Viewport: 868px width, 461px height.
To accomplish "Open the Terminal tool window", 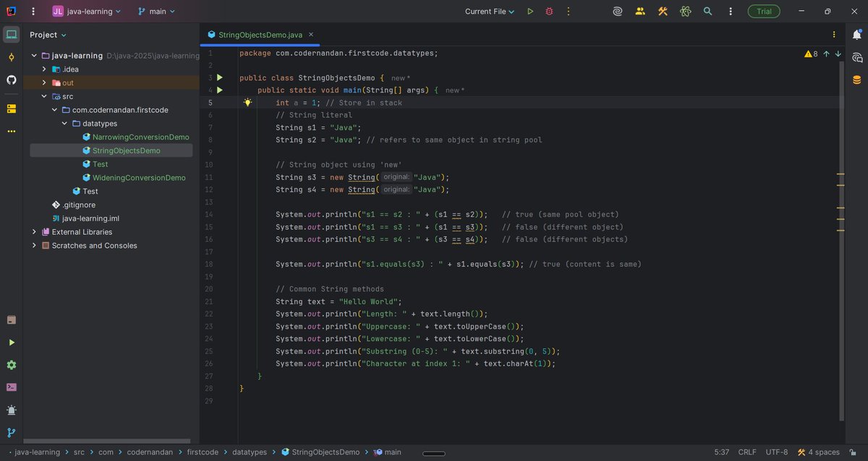I will point(11,387).
